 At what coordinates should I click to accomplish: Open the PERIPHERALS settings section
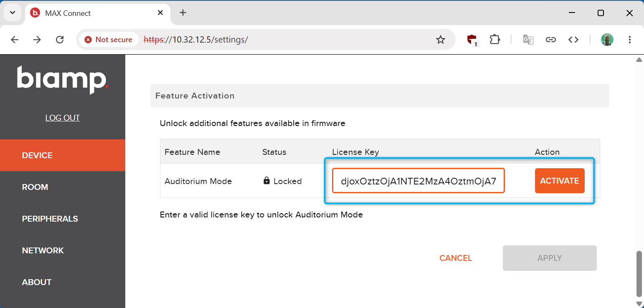pos(63,219)
